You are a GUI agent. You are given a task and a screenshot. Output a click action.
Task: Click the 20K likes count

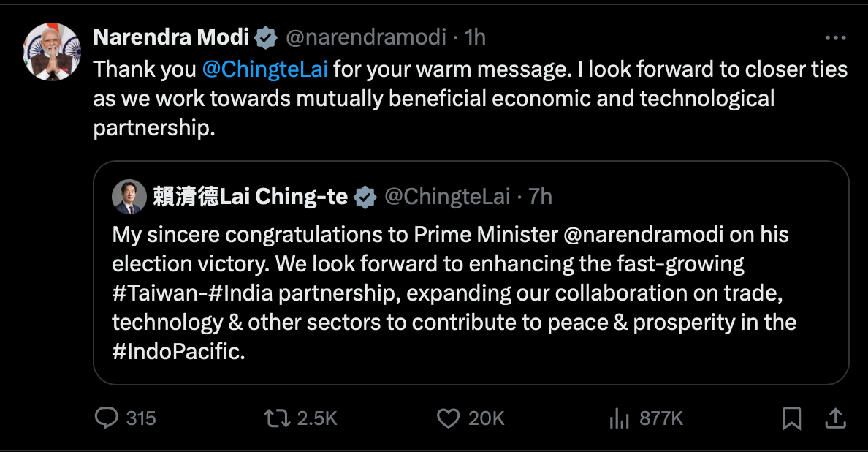pyautogui.click(x=487, y=418)
